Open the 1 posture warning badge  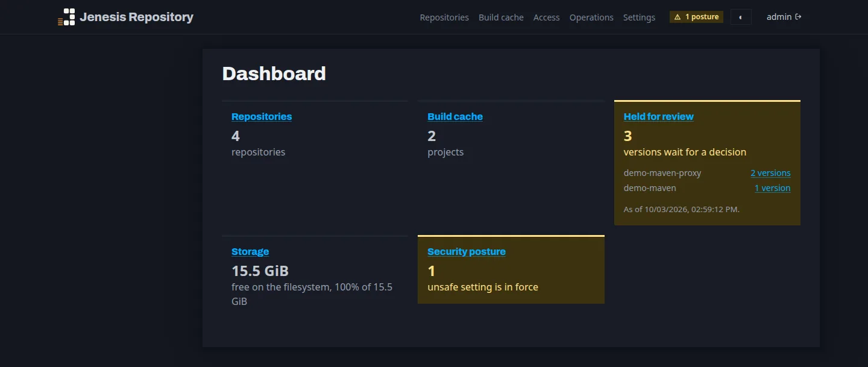click(x=696, y=17)
